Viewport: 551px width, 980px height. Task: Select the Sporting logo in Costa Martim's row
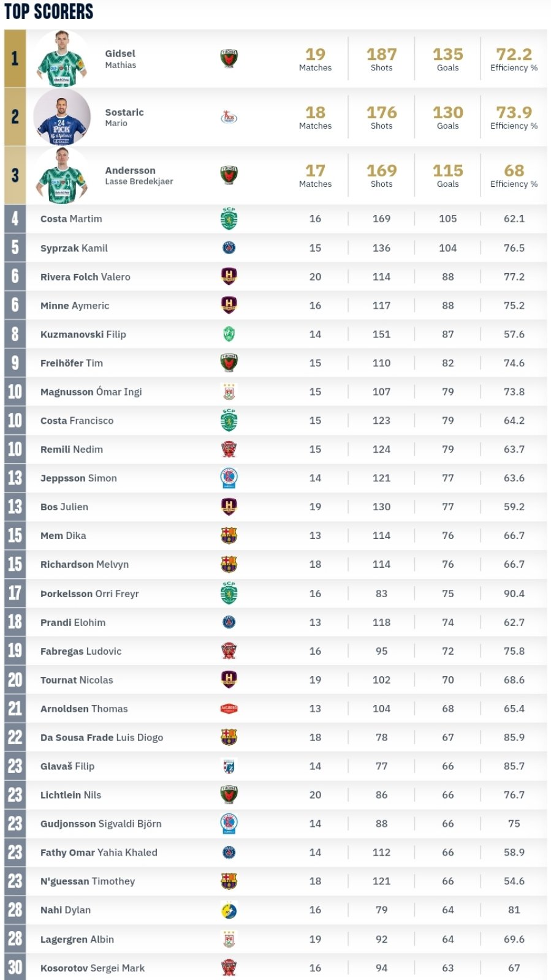pos(229,219)
